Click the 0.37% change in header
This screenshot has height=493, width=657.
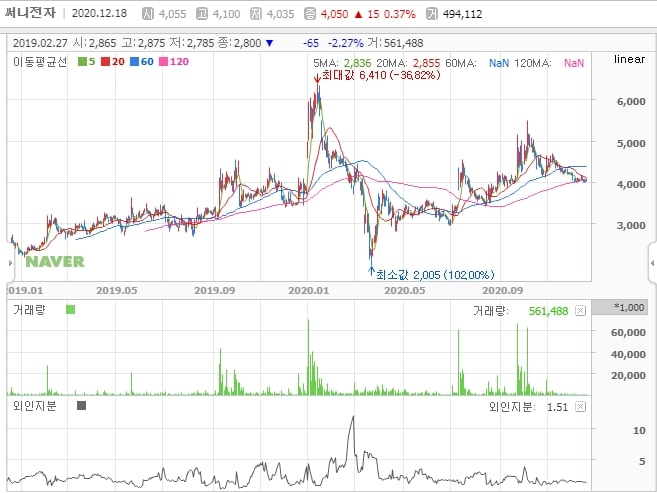click(400, 14)
